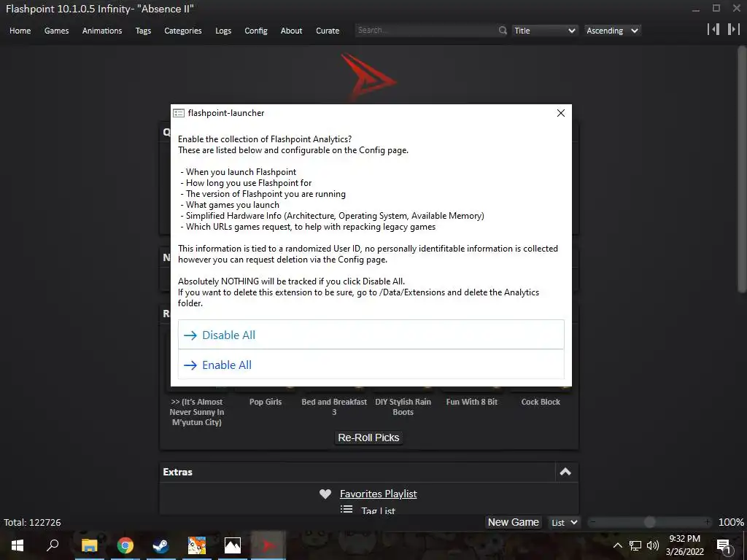Select Fun With 8 Bit game
The image size is (747, 560).
472,402
